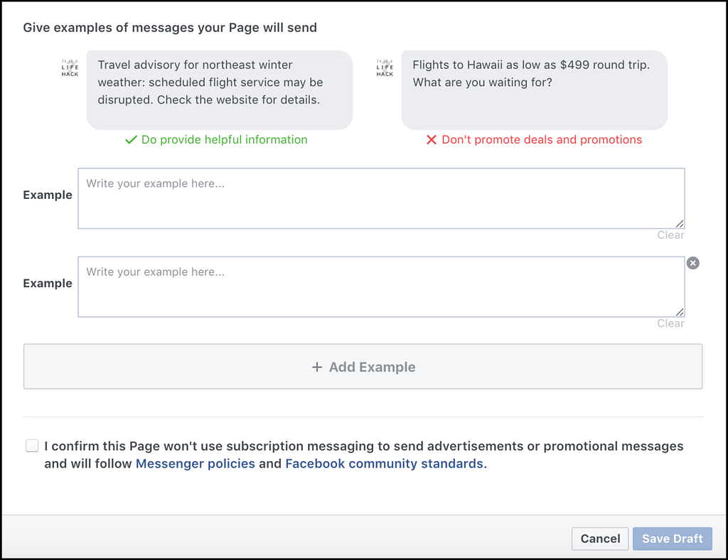728x560 pixels.
Task: Click the Life Hack logo beside travel advisory
Action: pos(70,68)
